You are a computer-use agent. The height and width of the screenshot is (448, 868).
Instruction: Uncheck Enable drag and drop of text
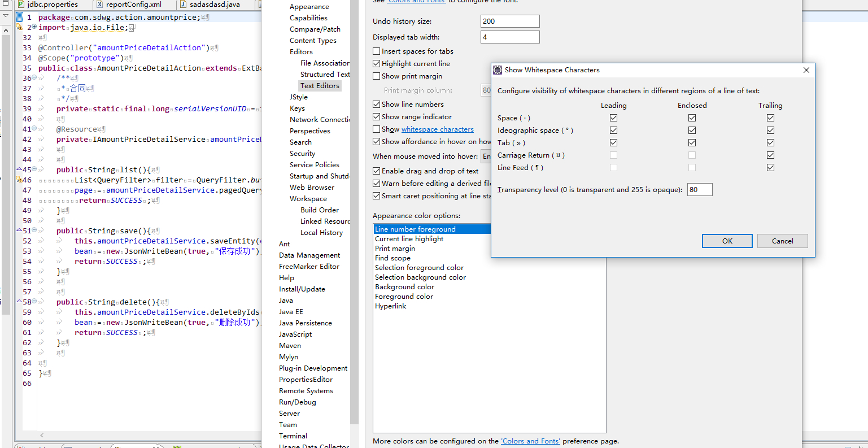click(x=377, y=171)
